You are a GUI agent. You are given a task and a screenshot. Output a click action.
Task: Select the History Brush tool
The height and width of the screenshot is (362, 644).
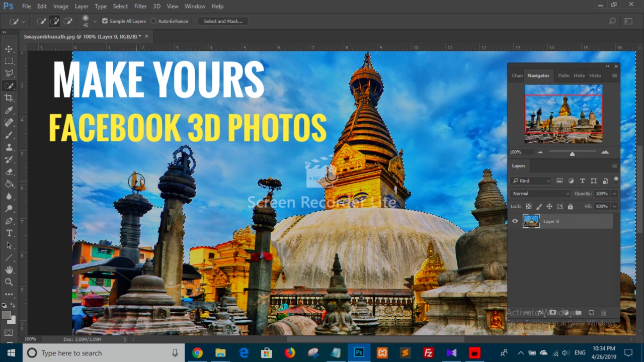(x=9, y=159)
